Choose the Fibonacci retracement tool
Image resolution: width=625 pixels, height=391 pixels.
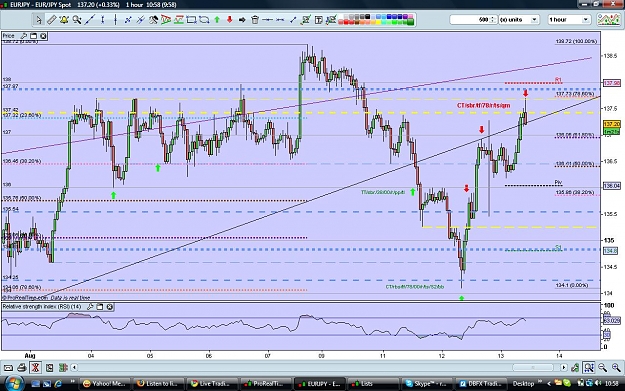pos(179,20)
